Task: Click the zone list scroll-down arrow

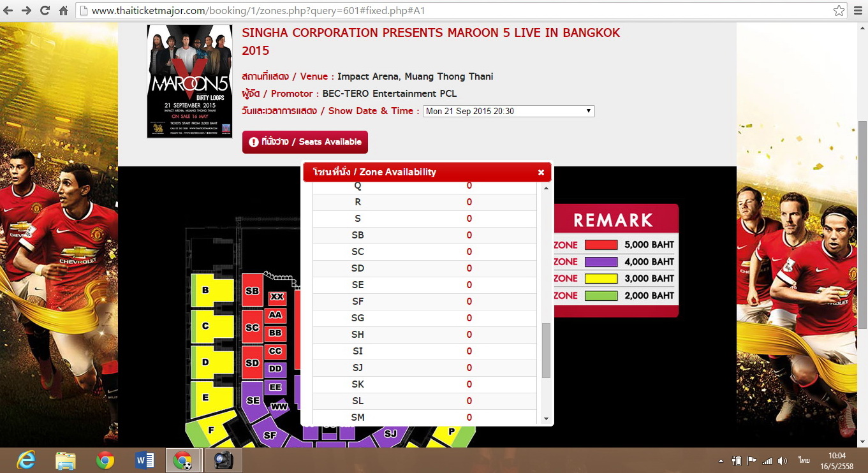Action: 546,418
